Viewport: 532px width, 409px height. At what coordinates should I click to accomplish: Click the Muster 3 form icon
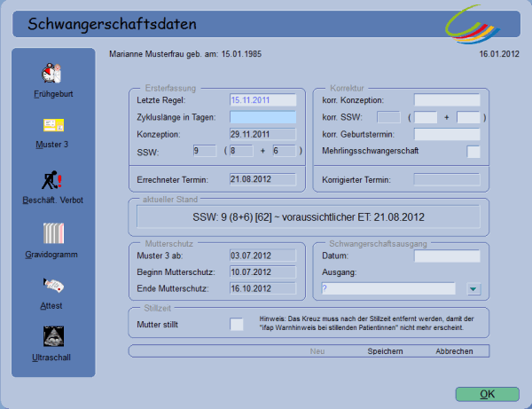pos(53,125)
